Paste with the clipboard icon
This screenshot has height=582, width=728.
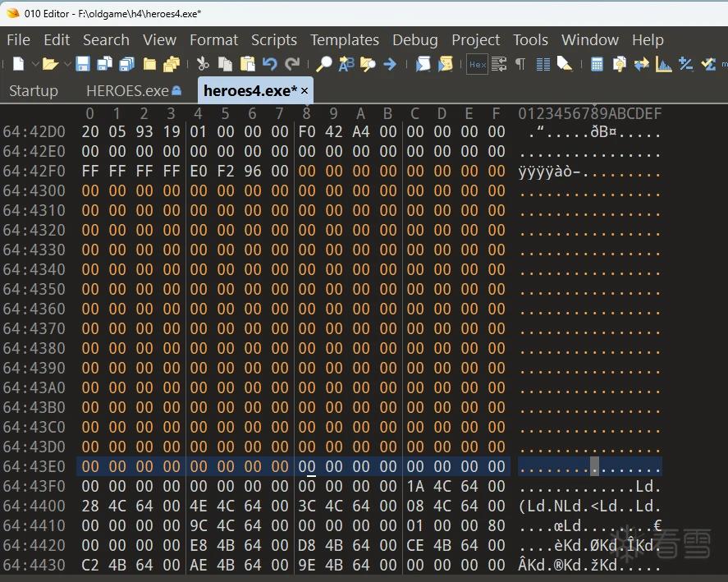click(x=248, y=64)
